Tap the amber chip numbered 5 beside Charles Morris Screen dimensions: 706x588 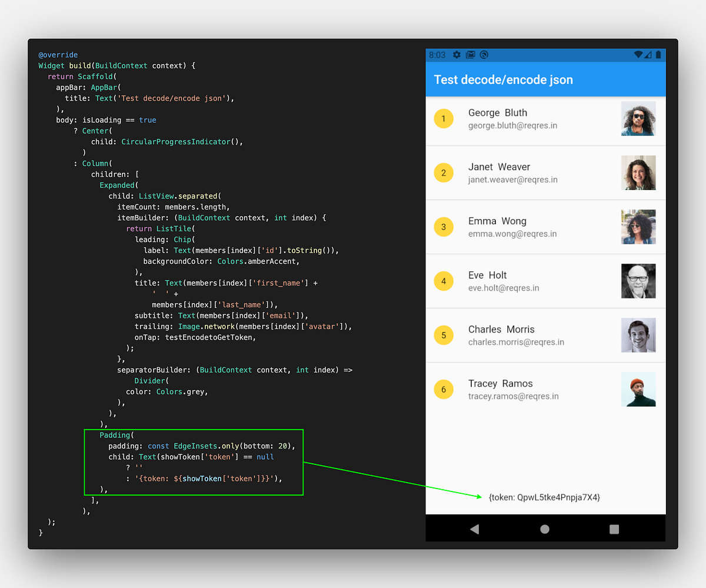click(444, 335)
